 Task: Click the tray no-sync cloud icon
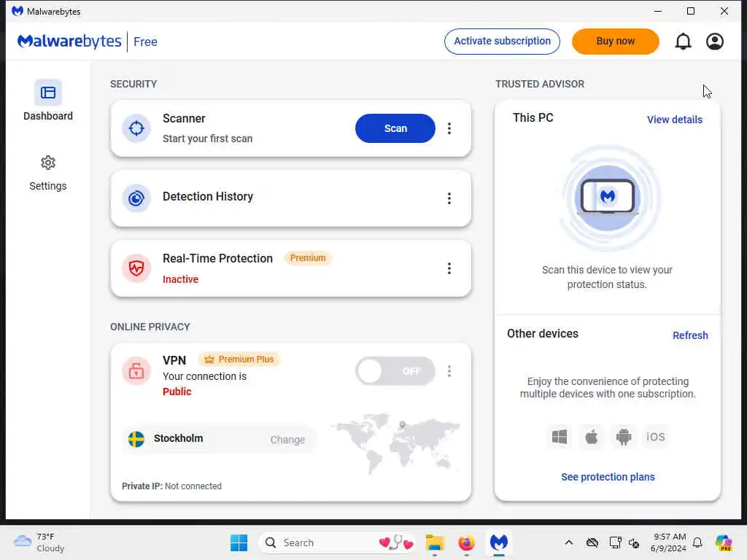point(592,542)
